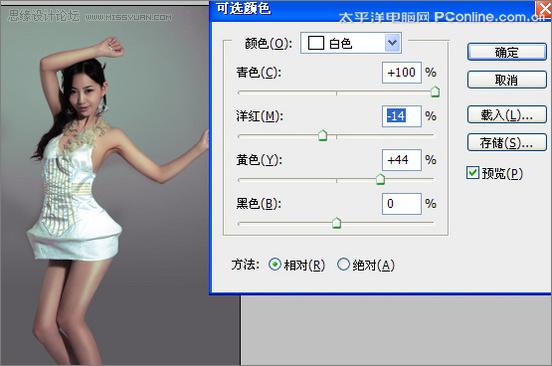The image size is (552, 366).
Task: Click the 颜色(O): label
Action: [x=268, y=44]
